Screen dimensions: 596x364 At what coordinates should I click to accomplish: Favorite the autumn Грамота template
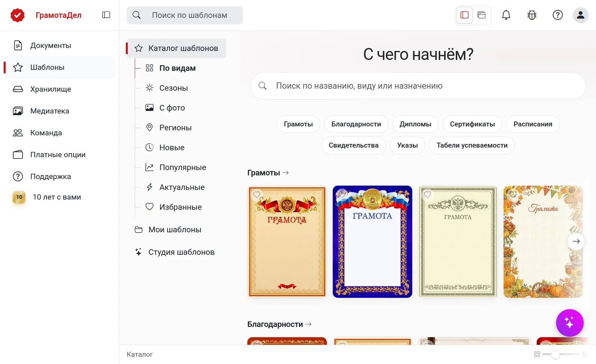coord(513,195)
